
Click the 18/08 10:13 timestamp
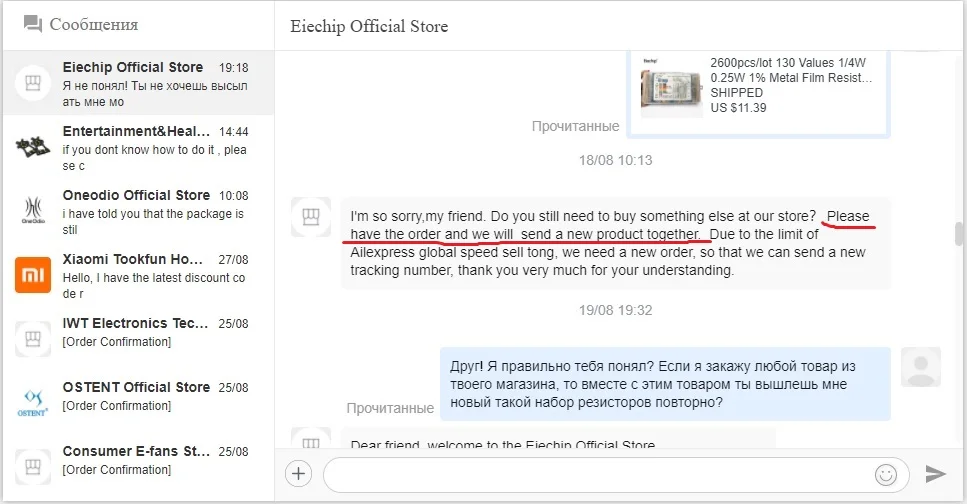coord(615,160)
